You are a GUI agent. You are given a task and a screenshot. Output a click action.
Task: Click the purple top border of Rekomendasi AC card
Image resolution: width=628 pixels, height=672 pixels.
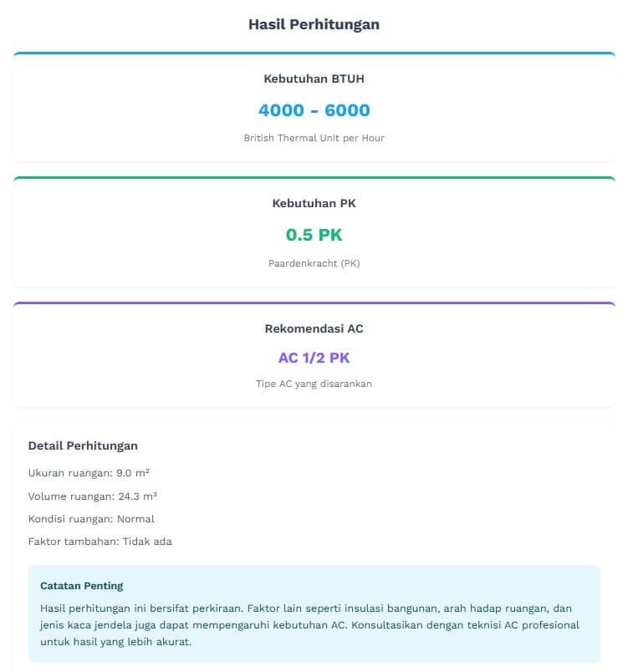[x=314, y=303]
